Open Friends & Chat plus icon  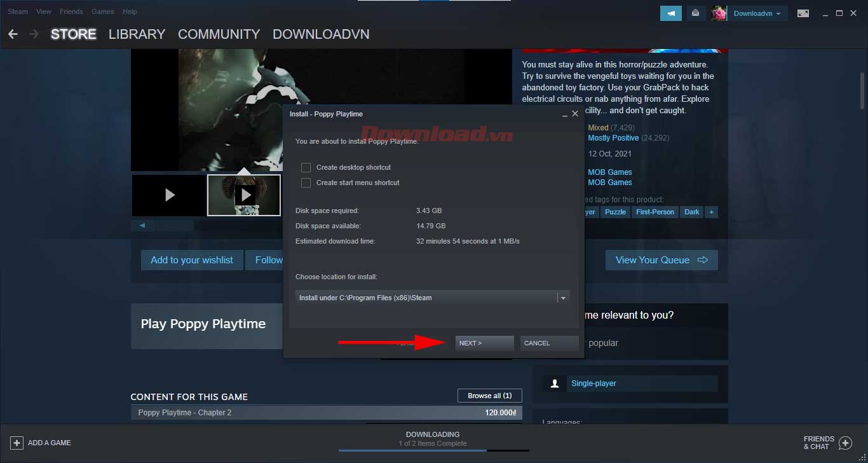pos(845,443)
